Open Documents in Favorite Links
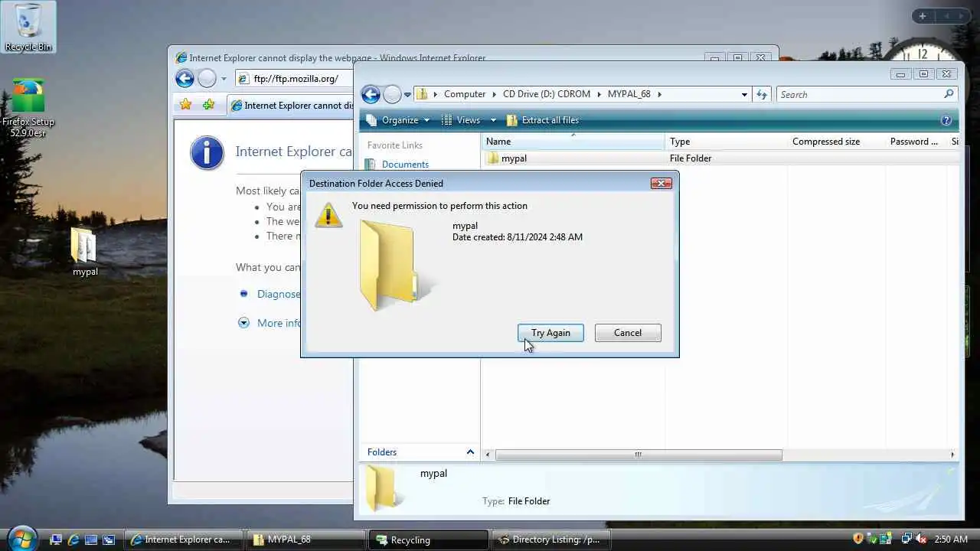 coord(405,165)
